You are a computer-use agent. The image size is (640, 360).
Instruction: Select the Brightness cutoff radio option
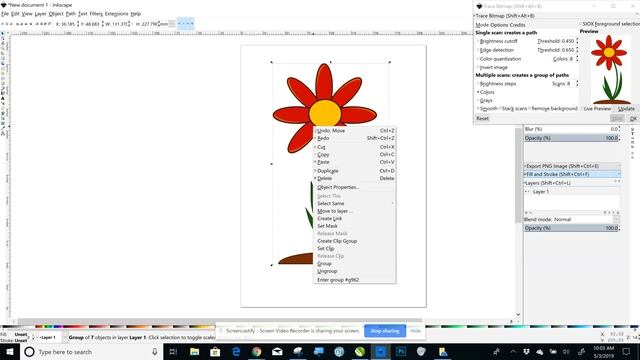point(478,41)
